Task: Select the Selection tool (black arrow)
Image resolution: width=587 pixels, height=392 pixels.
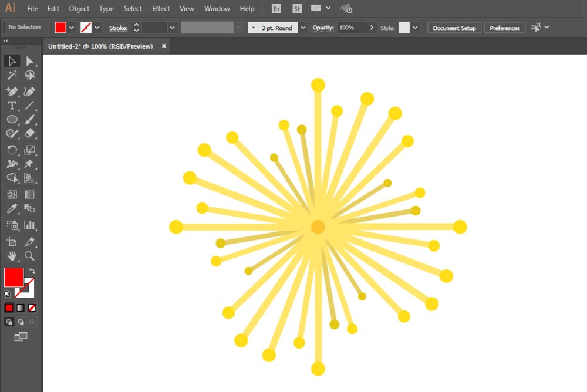Action: pos(12,61)
